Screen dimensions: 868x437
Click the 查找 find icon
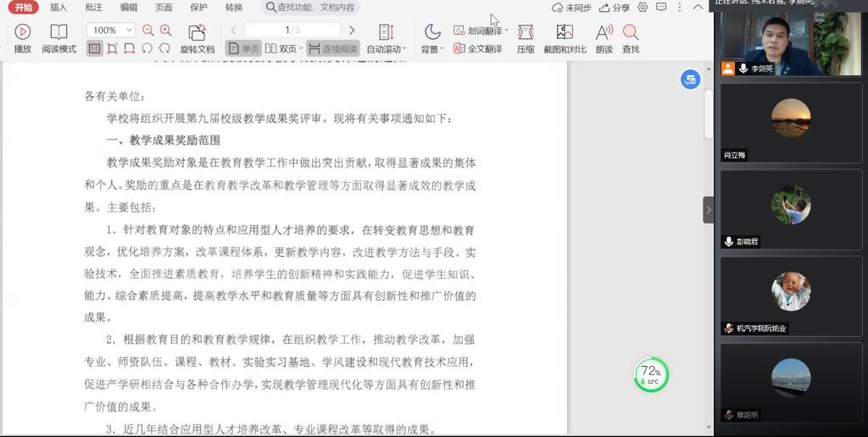pyautogui.click(x=631, y=33)
